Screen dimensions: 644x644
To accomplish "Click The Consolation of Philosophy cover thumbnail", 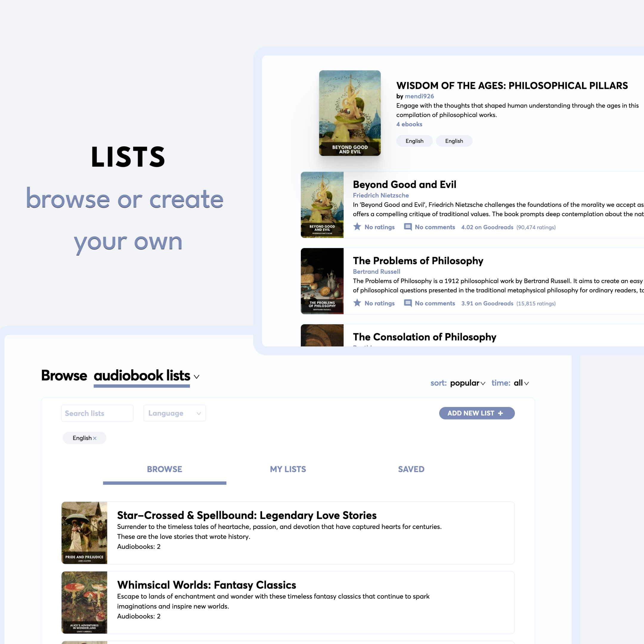I will pos(322,335).
